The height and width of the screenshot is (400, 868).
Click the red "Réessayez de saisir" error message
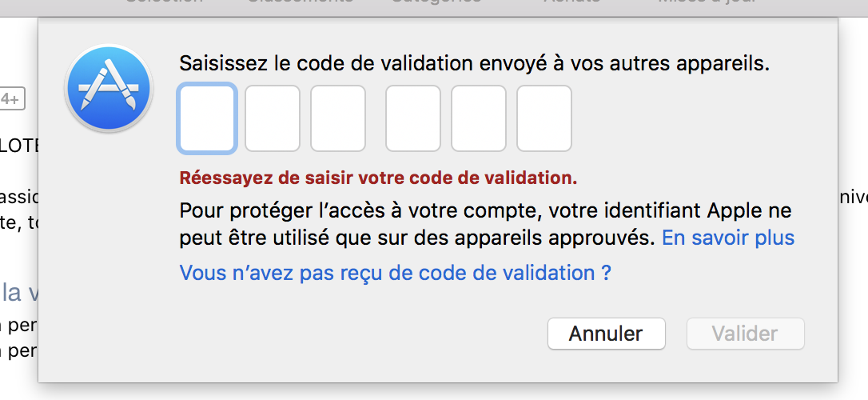click(378, 177)
